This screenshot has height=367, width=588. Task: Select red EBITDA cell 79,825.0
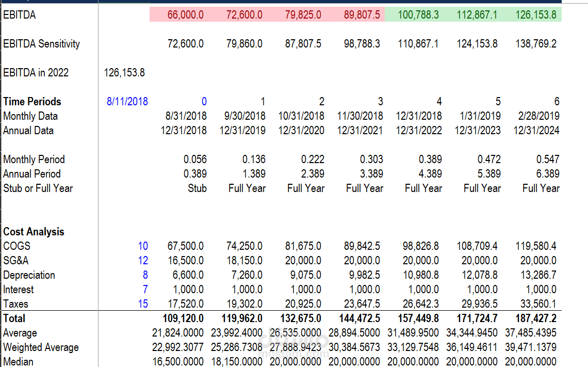coord(303,14)
